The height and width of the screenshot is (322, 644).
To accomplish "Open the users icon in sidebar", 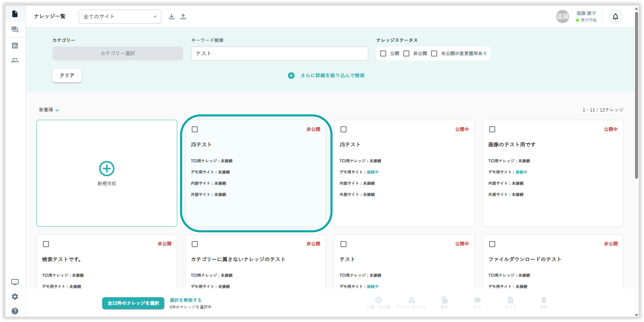I will click(x=15, y=60).
